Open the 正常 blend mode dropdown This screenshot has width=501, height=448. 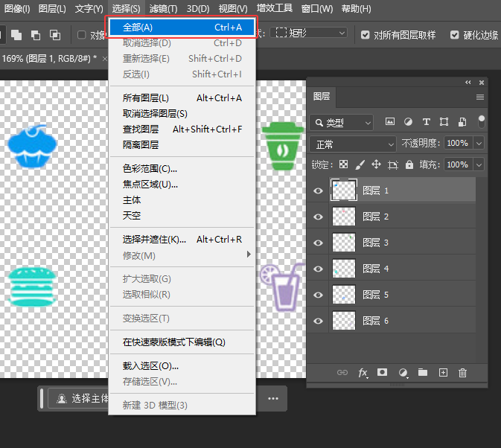tap(354, 144)
